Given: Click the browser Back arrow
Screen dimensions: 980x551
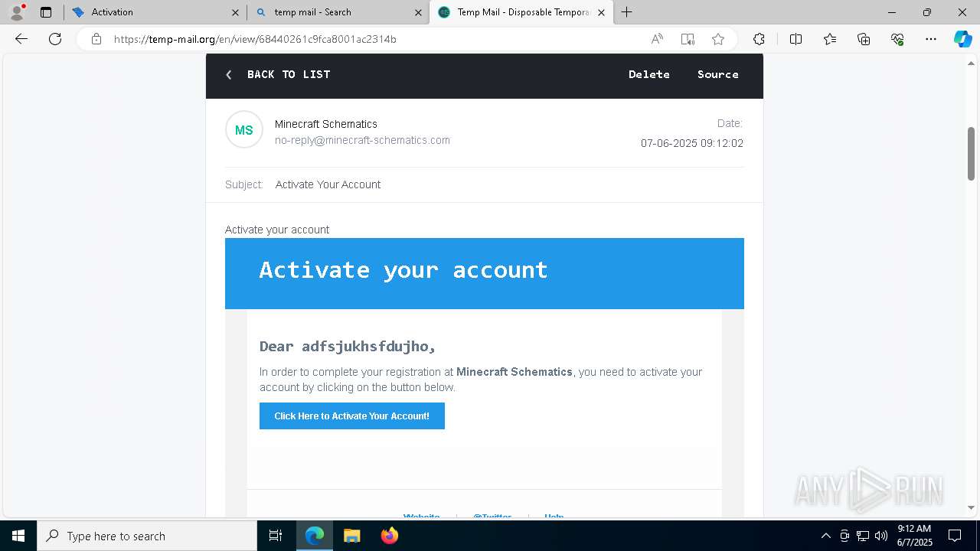Looking at the screenshot, I should point(21,39).
